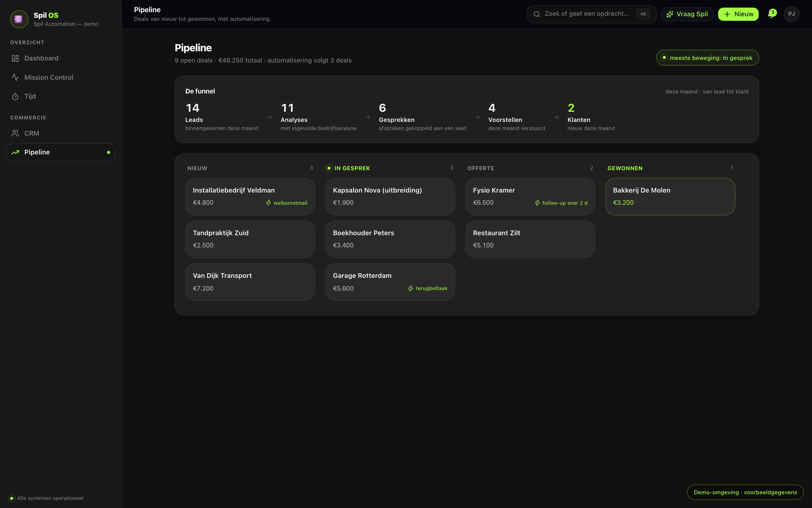Click the Pipeline trend icon in sidebar

[x=15, y=153]
